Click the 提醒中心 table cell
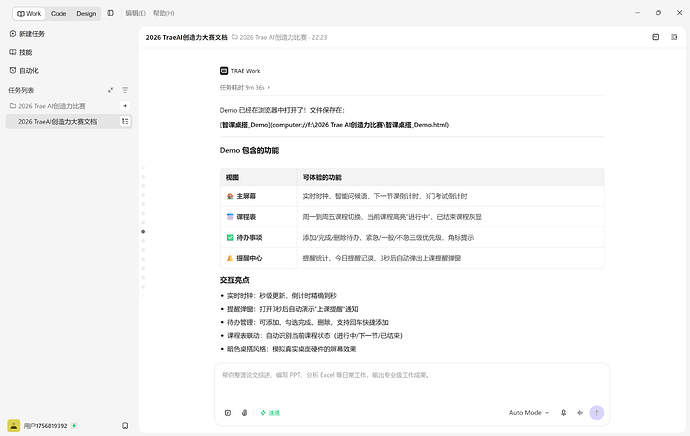 pos(258,258)
